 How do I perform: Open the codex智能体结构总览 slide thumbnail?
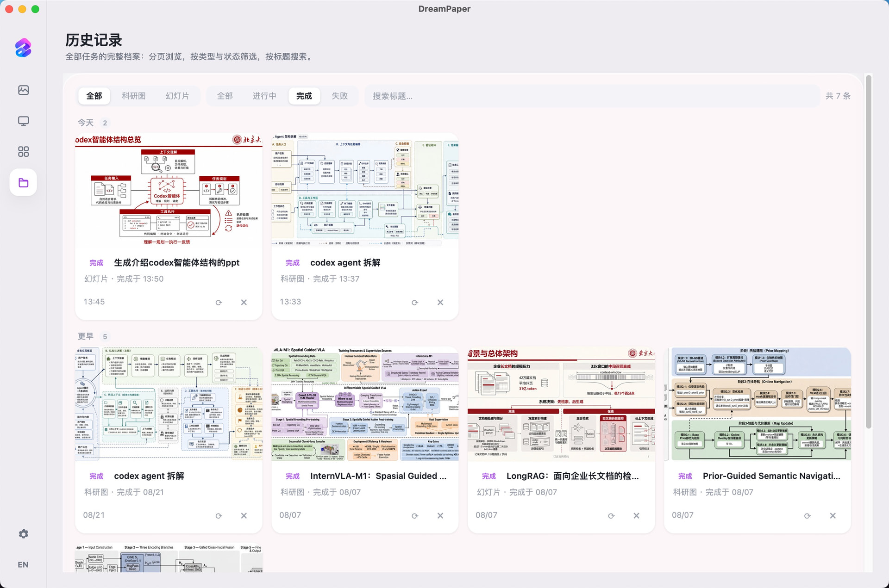[169, 190]
